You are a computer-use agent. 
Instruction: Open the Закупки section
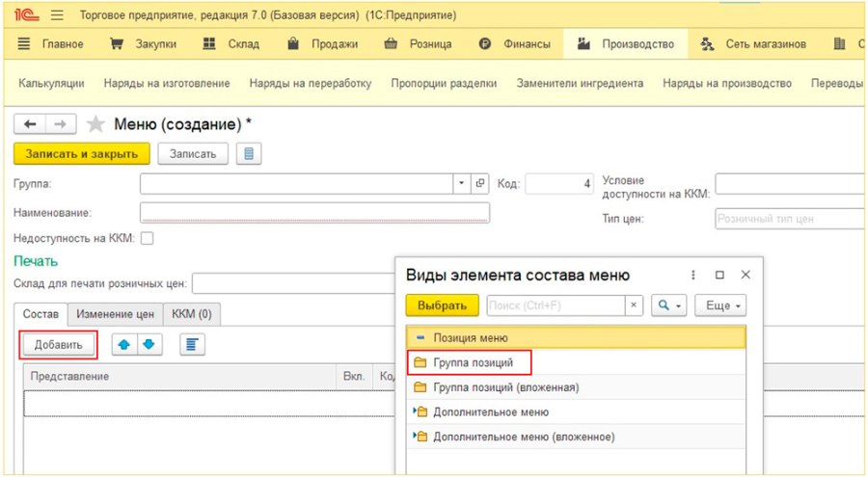(x=143, y=43)
